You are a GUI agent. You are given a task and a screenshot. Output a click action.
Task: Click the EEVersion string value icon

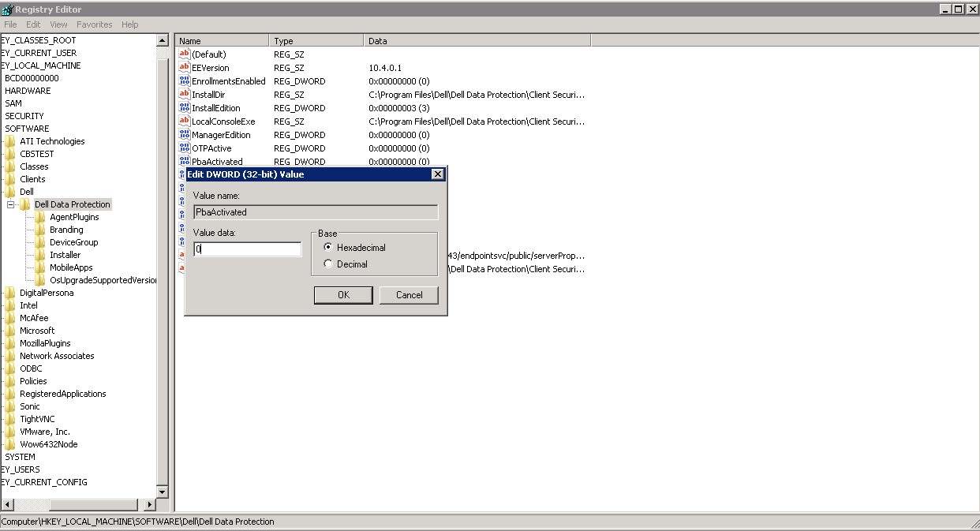[185, 68]
